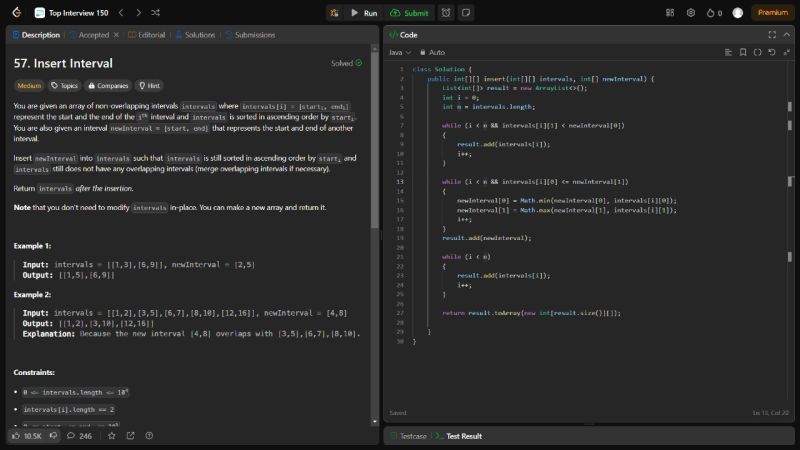This screenshot has width=800, height=450.
Task: Open the debugger icon beside Run
Action: [x=335, y=13]
